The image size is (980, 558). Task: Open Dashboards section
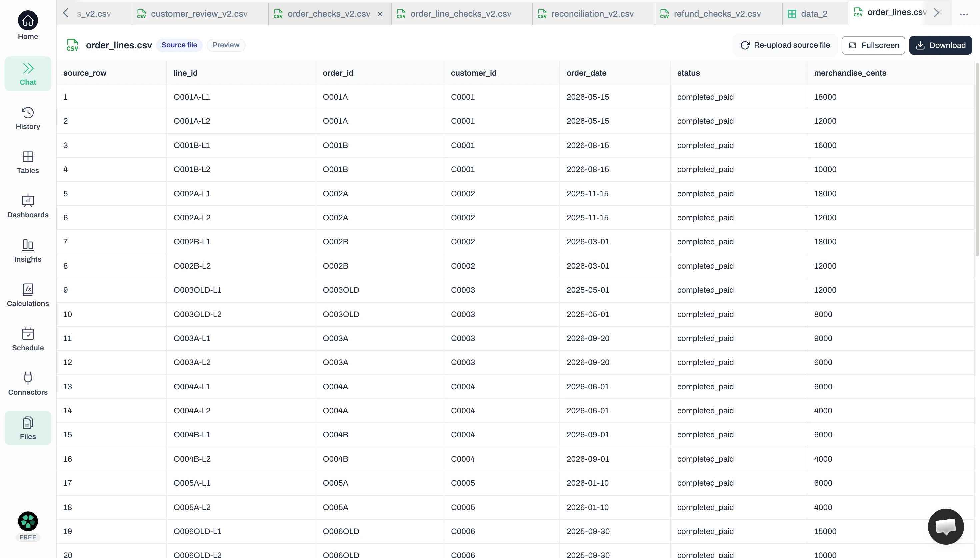pos(28,207)
